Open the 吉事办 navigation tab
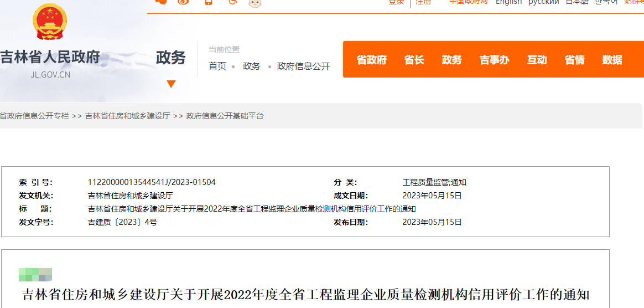This screenshot has width=644, height=308. click(x=495, y=60)
